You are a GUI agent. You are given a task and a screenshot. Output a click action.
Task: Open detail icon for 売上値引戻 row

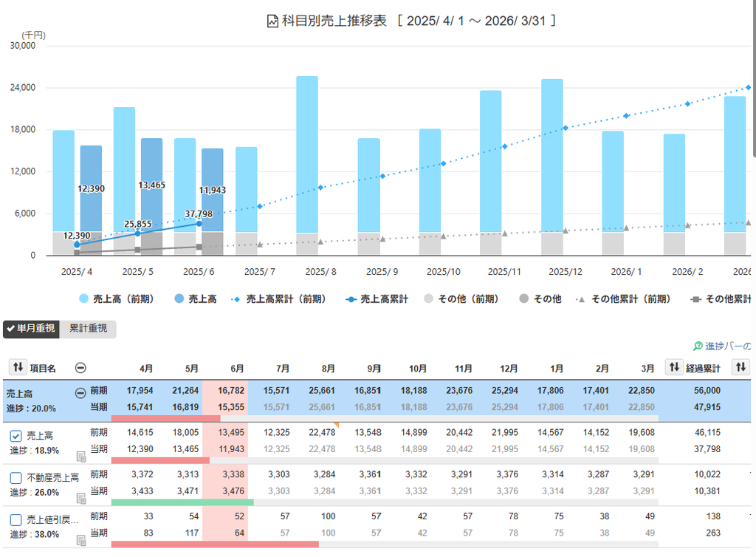coord(81,540)
